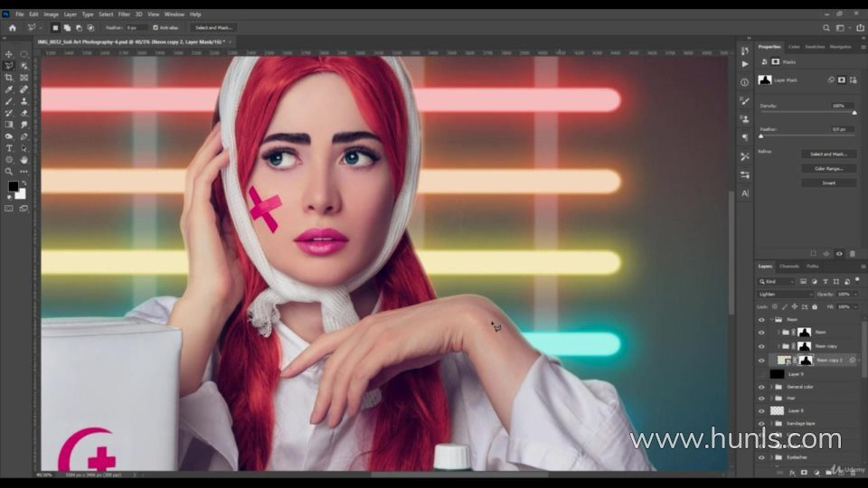Select the Horizontal Type tool

pos(9,148)
